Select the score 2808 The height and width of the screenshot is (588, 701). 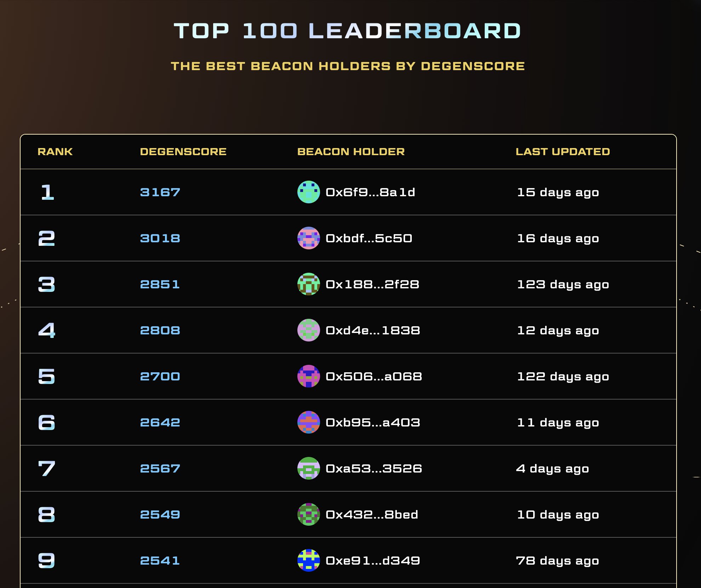[x=160, y=330]
